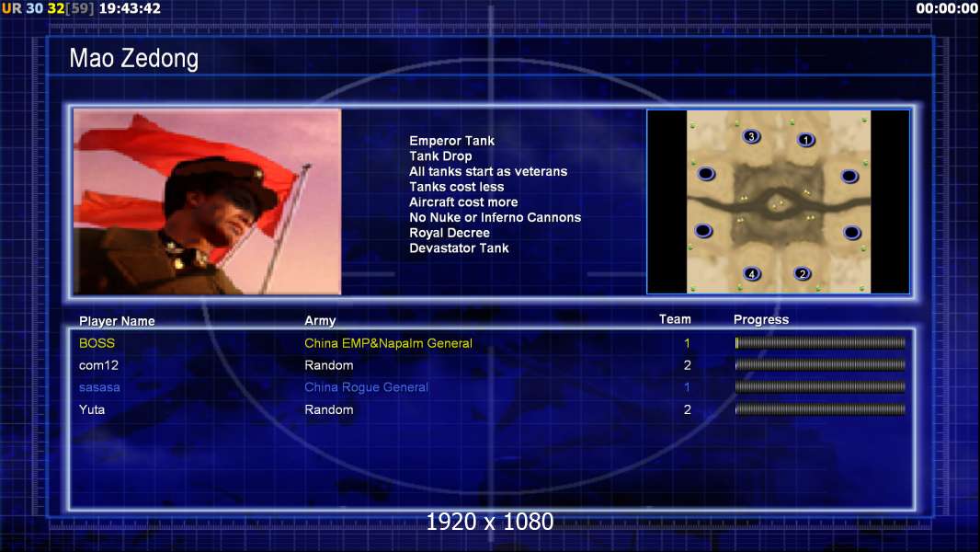The image size is (980, 552).
Task: Select player name 'BOSS'
Action: 97,343
